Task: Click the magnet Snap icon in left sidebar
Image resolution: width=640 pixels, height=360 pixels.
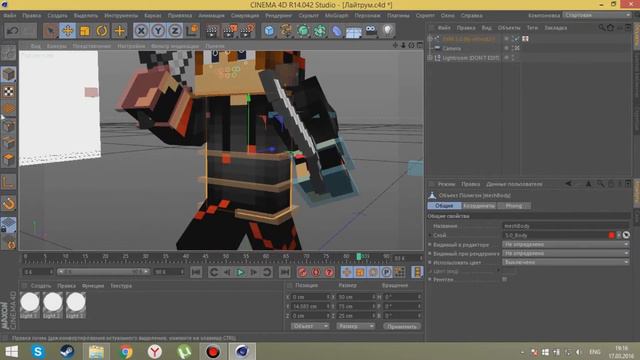Action: tap(8, 203)
